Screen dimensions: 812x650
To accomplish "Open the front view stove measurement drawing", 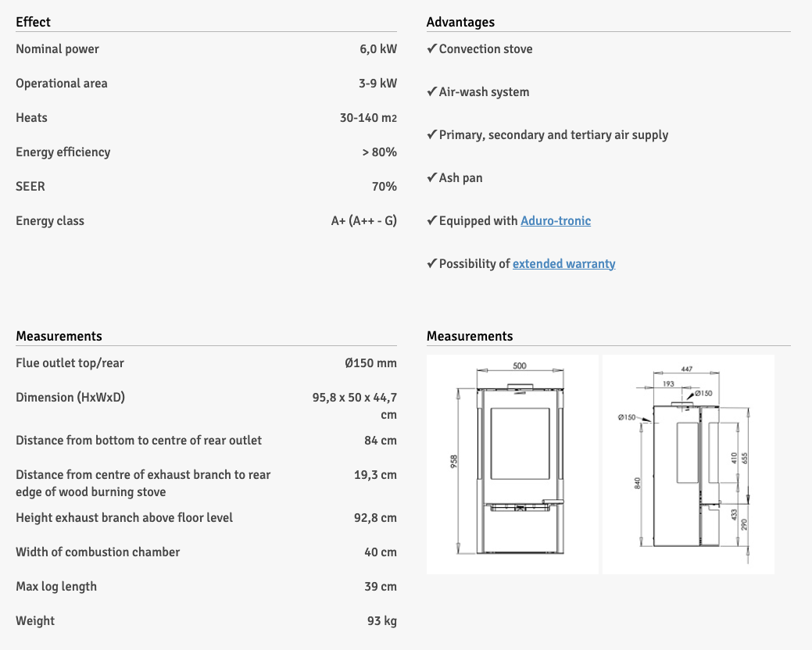I will (x=513, y=464).
